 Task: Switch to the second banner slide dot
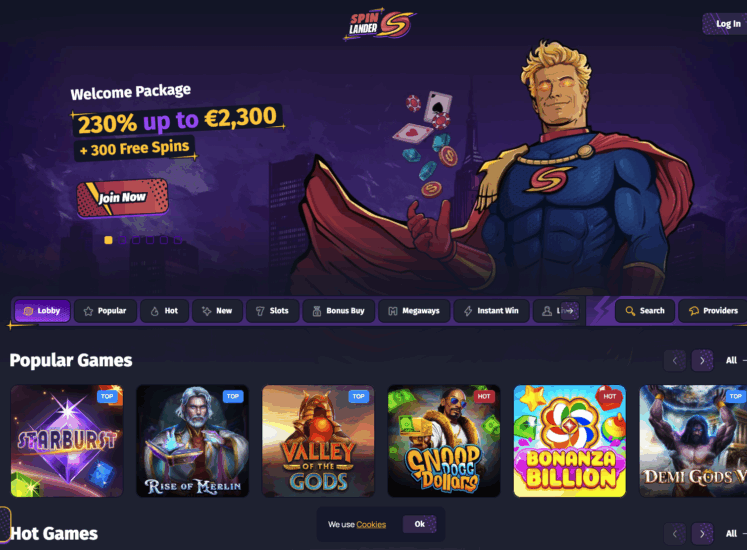(122, 240)
